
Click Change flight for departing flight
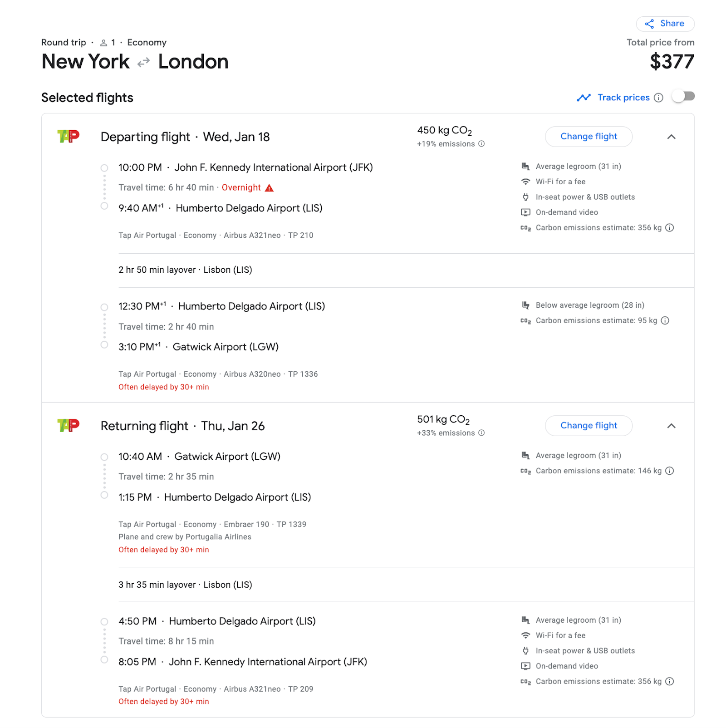[589, 136]
